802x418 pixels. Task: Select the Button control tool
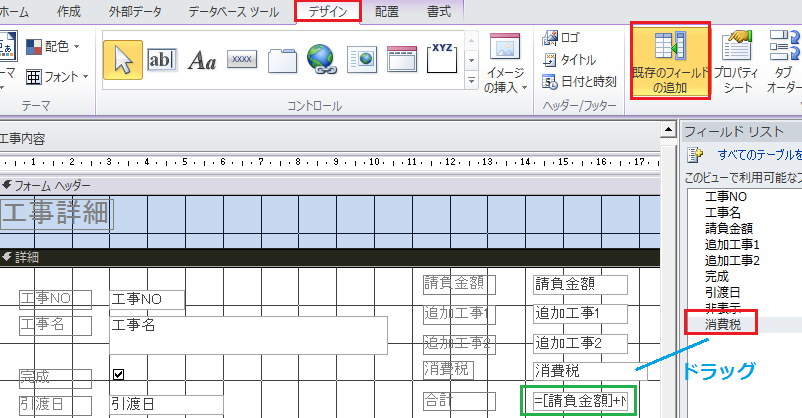point(241,60)
